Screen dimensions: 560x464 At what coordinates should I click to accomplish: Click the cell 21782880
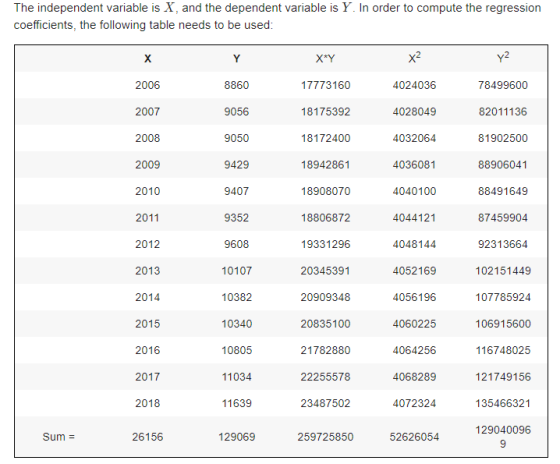pyautogui.click(x=325, y=350)
